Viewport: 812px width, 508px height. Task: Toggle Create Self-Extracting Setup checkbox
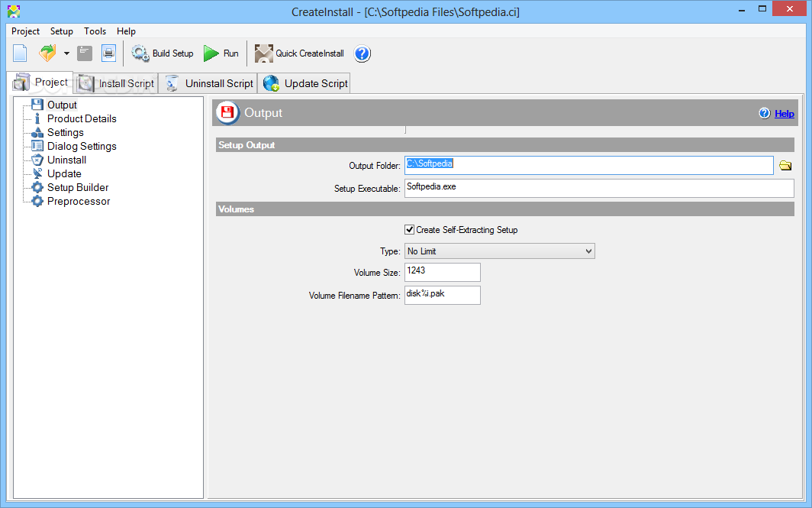point(409,230)
